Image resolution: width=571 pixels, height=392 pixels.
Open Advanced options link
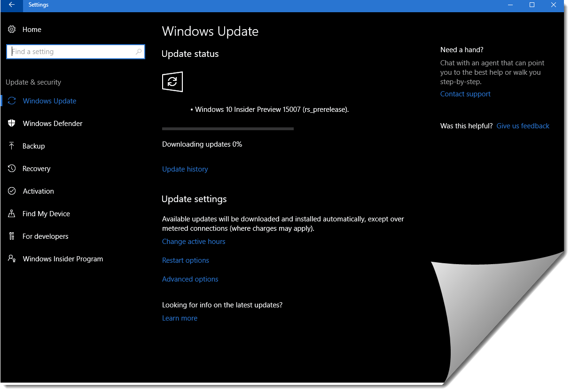[x=190, y=279]
